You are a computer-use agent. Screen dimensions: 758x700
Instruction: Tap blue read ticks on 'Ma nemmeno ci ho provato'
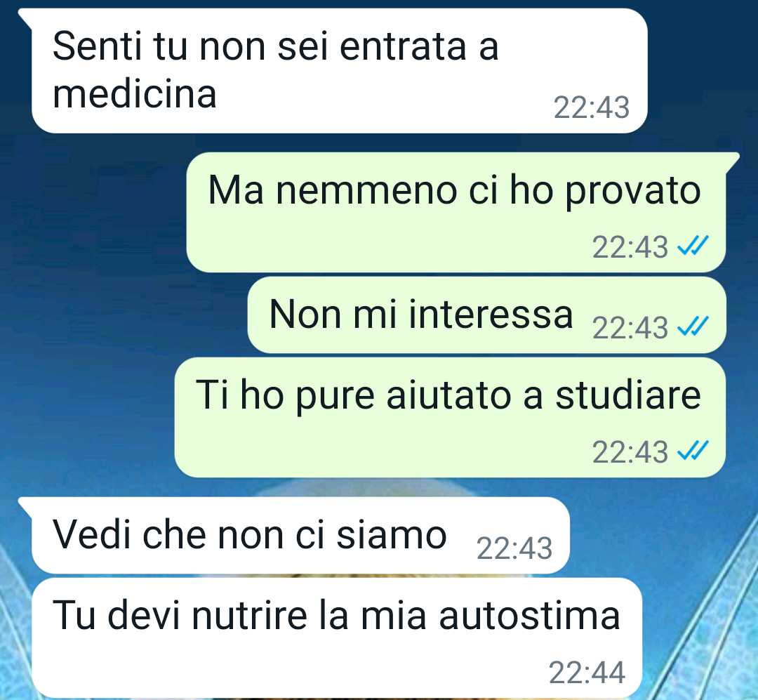[693, 246]
